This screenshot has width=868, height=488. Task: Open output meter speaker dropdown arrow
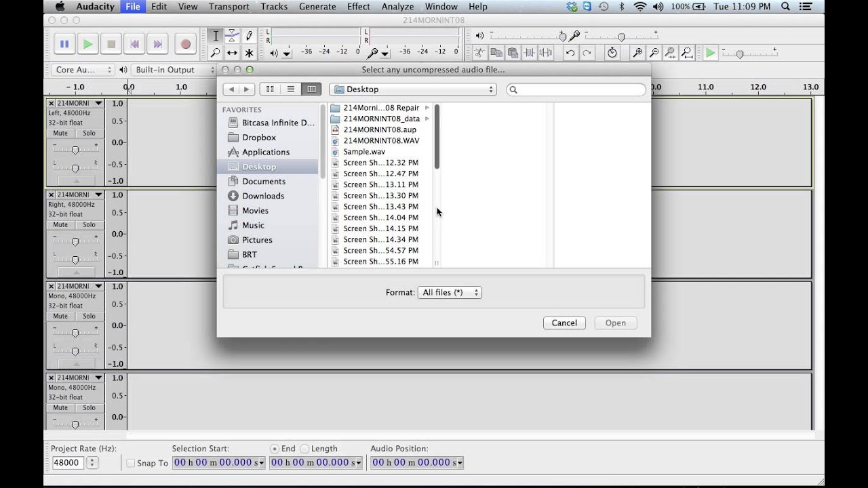(x=287, y=53)
